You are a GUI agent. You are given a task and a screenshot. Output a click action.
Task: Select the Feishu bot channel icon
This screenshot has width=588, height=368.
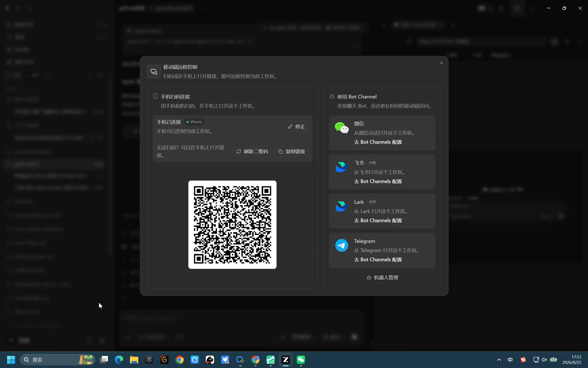tap(342, 167)
